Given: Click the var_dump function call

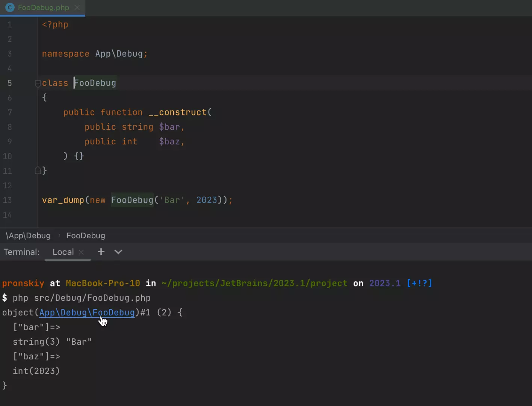Looking at the screenshot, I should point(63,200).
